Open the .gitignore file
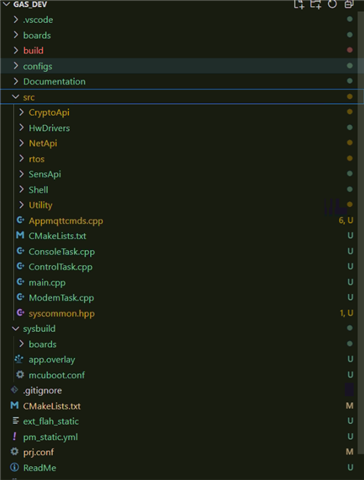The height and width of the screenshot is (480, 364). (x=42, y=390)
